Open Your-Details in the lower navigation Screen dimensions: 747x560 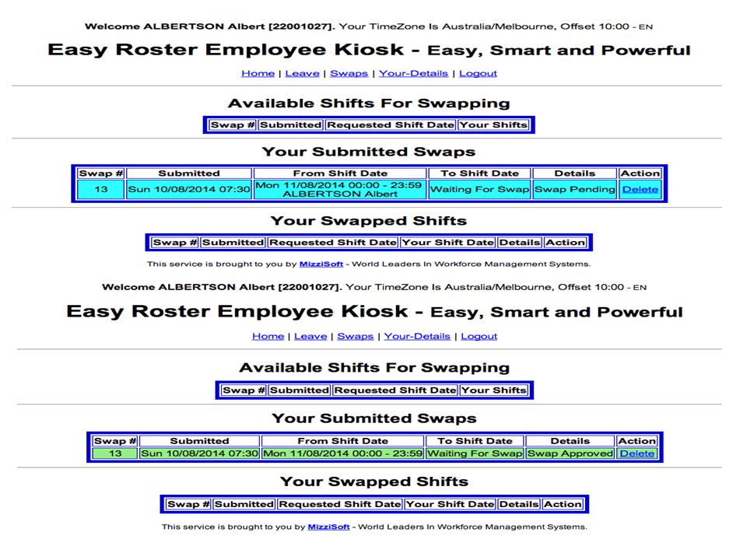417,336
